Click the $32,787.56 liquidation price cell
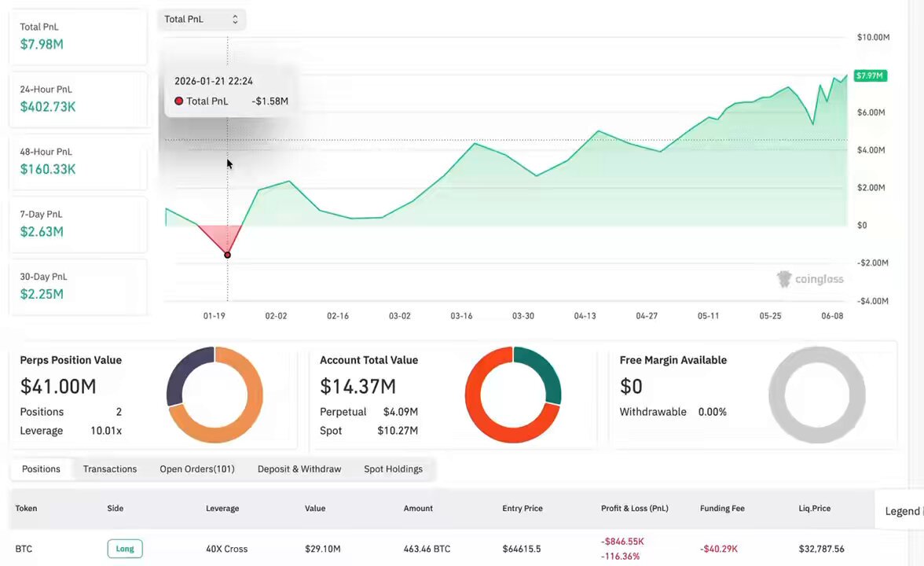The height and width of the screenshot is (566, 924). (821, 549)
